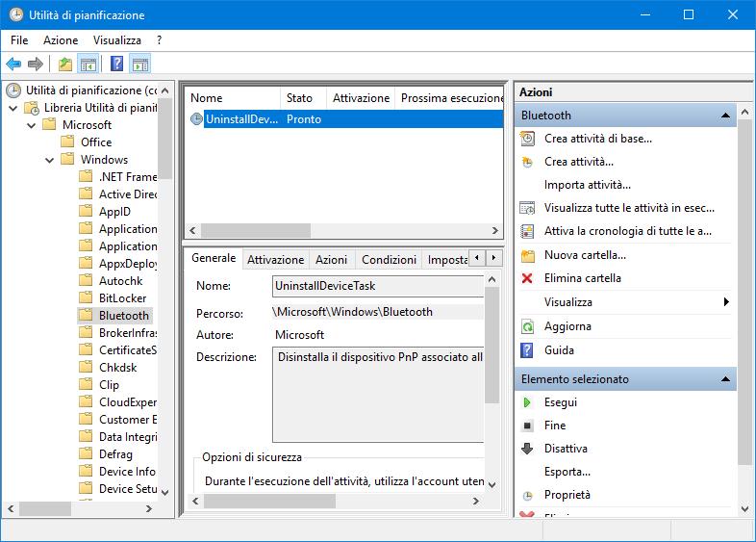Click the Proprietà clock icon
The width and height of the screenshot is (756, 542).
coord(528,495)
